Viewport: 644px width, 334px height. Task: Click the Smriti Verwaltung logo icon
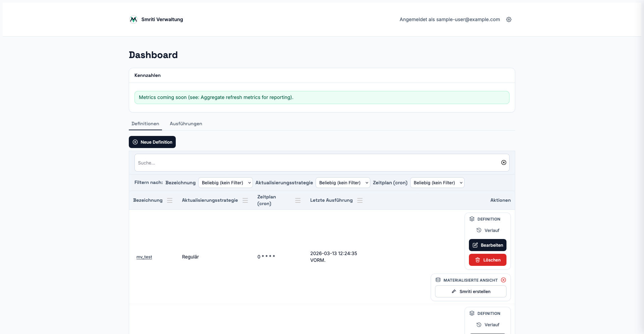click(x=133, y=19)
